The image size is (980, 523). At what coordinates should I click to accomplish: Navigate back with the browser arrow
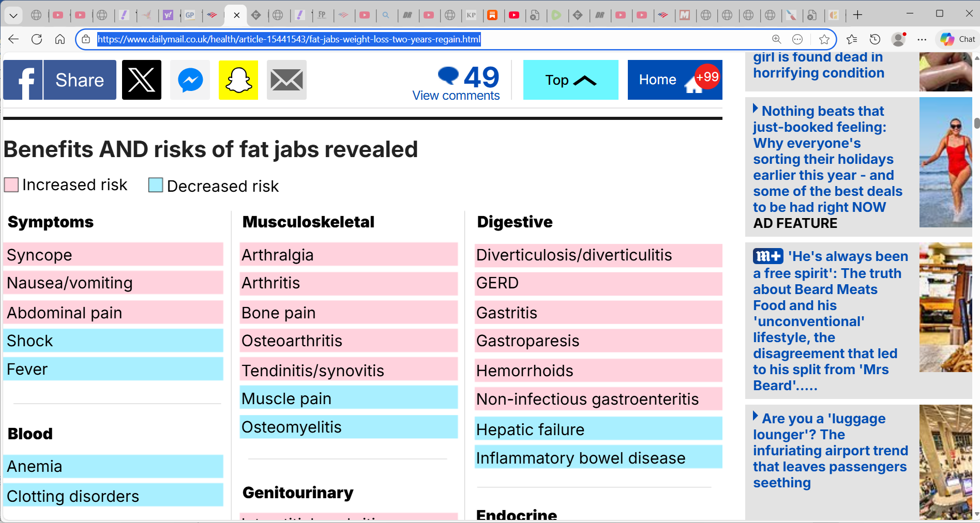(13, 39)
